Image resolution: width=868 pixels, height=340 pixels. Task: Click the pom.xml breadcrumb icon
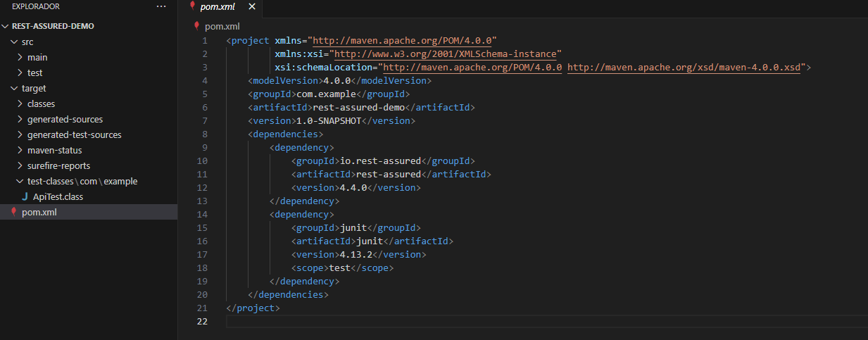pyautogui.click(x=197, y=26)
